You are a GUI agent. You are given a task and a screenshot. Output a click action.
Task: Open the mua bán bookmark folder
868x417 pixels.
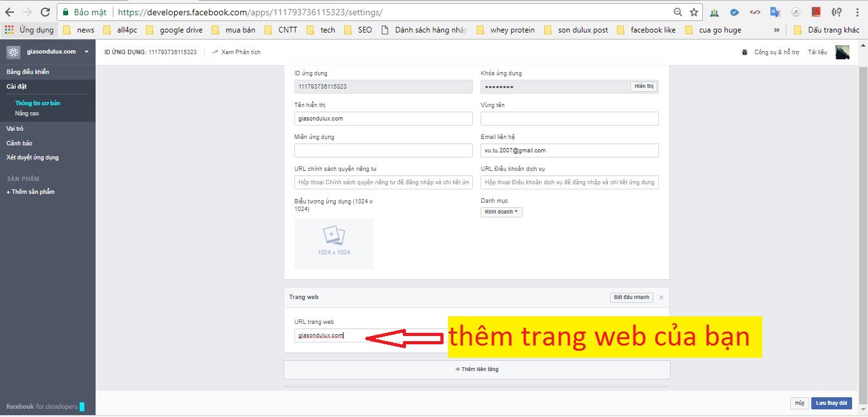[233, 29]
